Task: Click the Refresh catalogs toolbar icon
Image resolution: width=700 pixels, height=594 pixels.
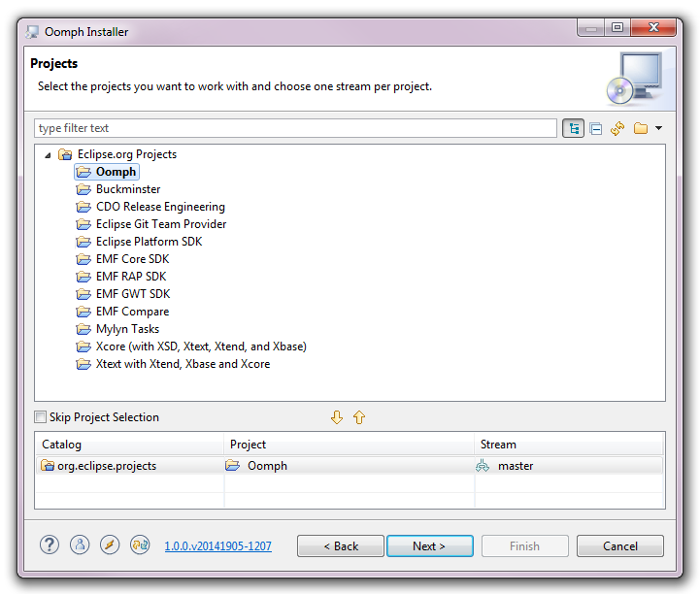Action: (617, 128)
